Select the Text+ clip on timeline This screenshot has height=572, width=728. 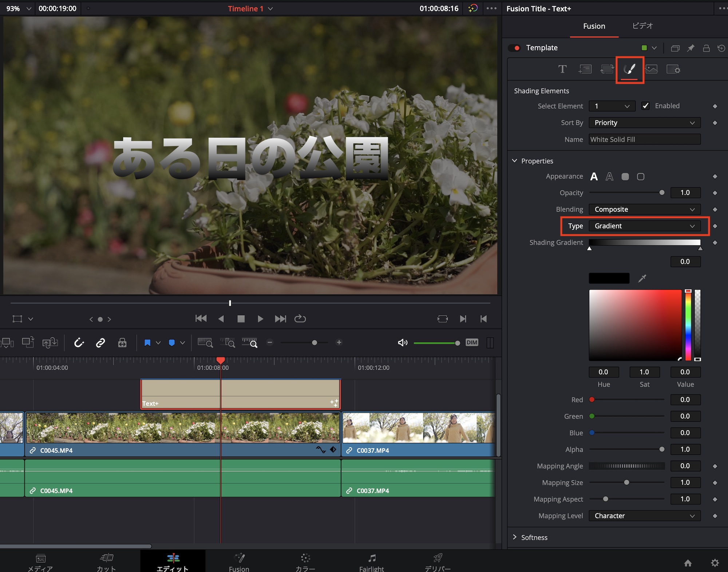(x=240, y=394)
